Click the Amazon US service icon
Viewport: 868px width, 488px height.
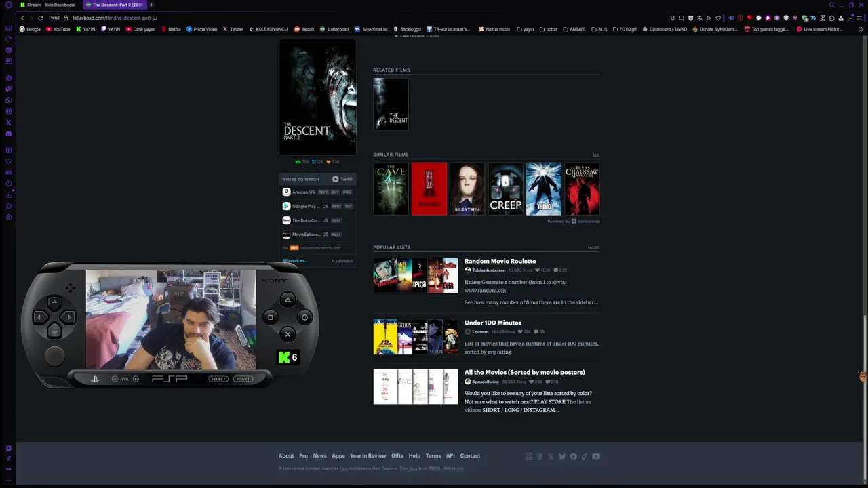click(286, 192)
